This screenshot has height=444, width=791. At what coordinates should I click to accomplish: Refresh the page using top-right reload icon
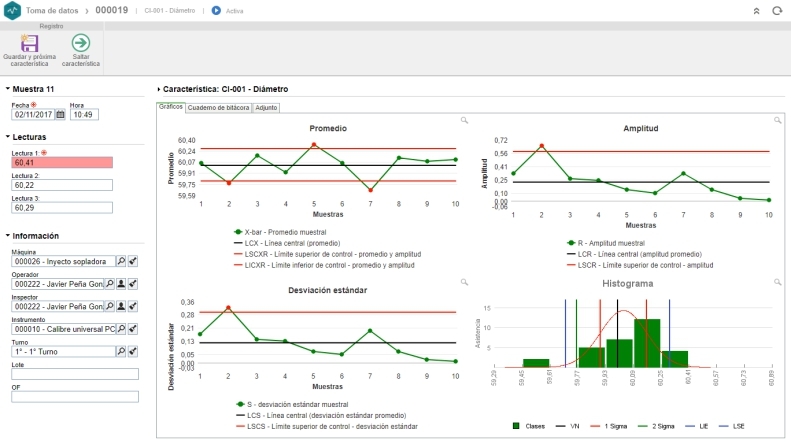777,10
